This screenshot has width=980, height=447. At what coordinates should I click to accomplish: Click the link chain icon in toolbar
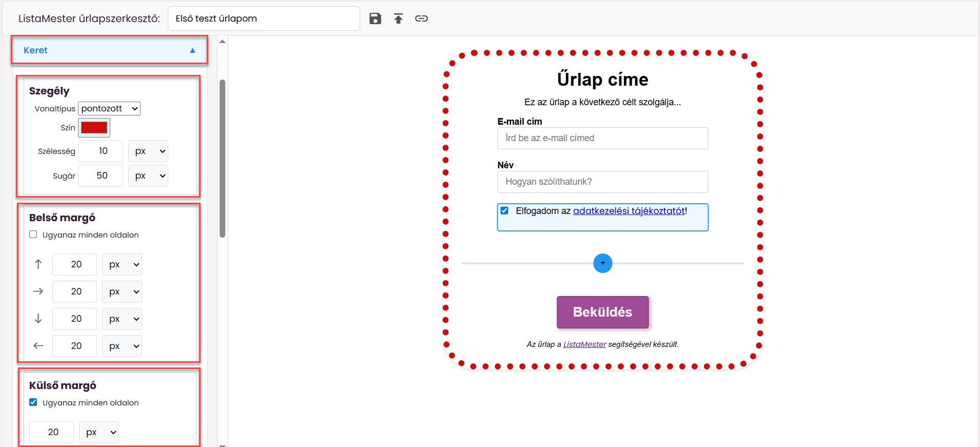[422, 18]
